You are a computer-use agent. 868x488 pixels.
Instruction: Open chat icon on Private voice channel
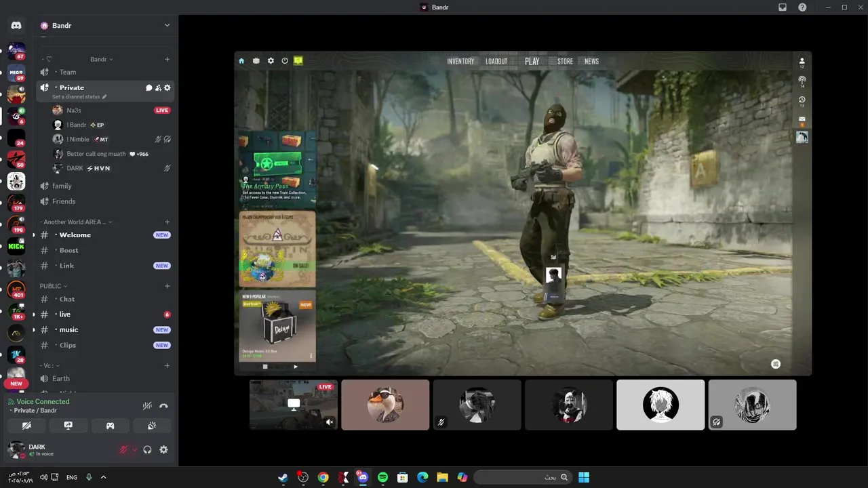coord(149,87)
